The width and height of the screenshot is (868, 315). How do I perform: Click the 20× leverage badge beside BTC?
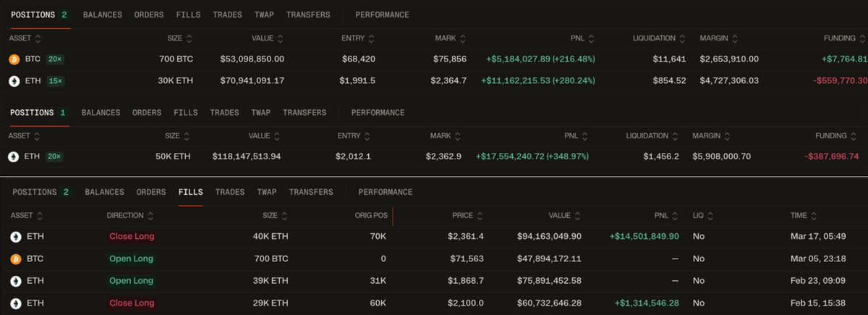point(55,59)
